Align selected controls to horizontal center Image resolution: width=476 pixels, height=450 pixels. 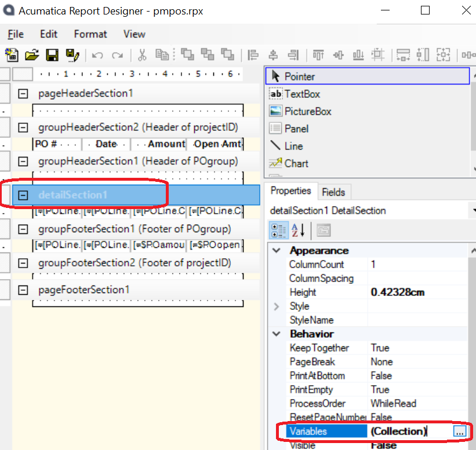pos(273,55)
